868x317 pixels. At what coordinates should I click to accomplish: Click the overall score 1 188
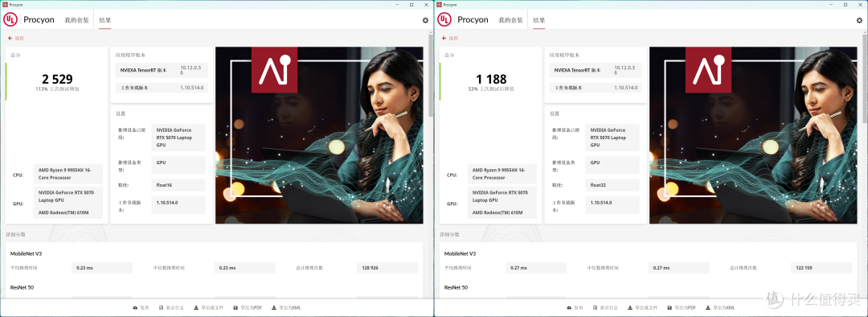pos(492,79)
